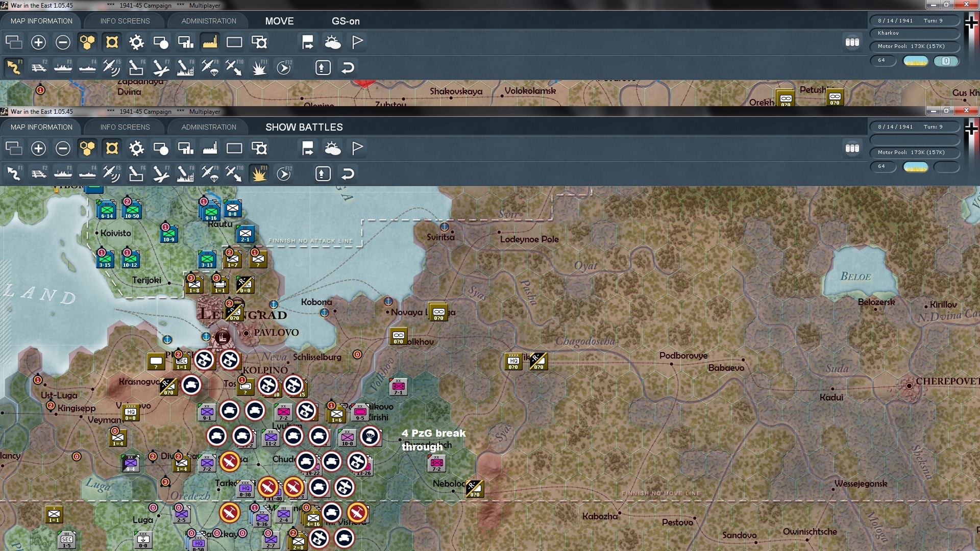Click sky weather indicator in lower window
The height and width of the screenshot is (551, 980).
[915, 167]
